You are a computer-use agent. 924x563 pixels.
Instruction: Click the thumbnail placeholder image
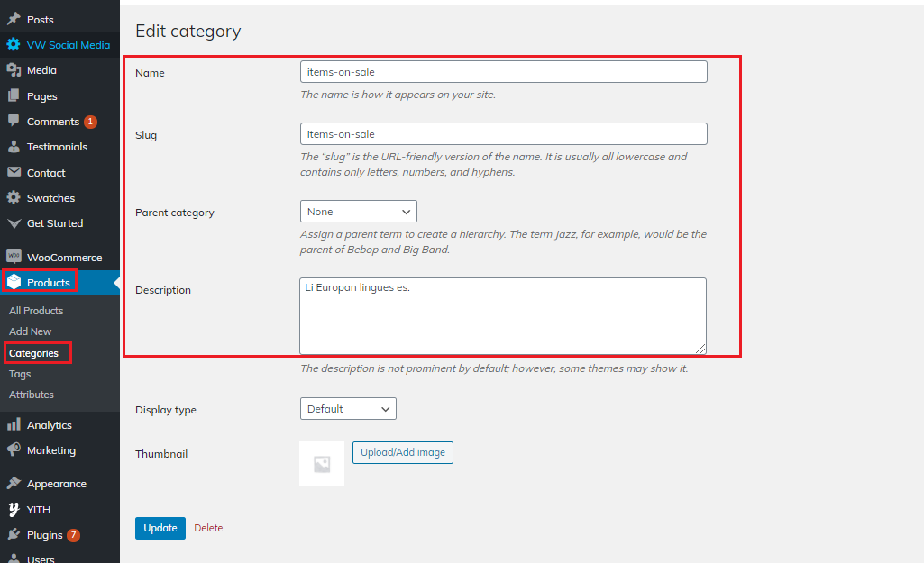[322, 464]
